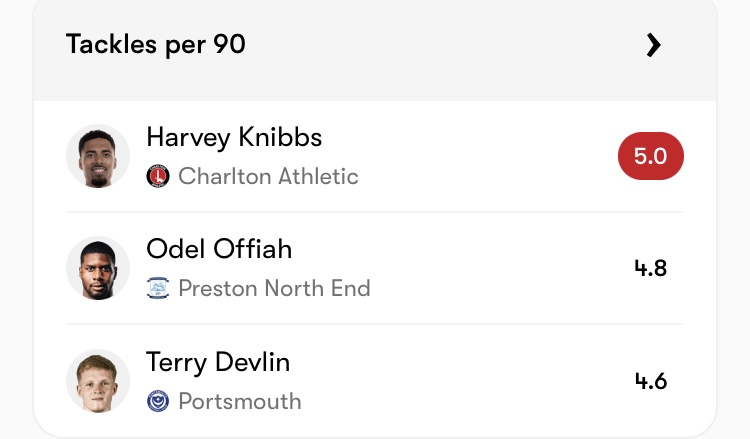Select the Preston North End team label

(x=274, y=289)
